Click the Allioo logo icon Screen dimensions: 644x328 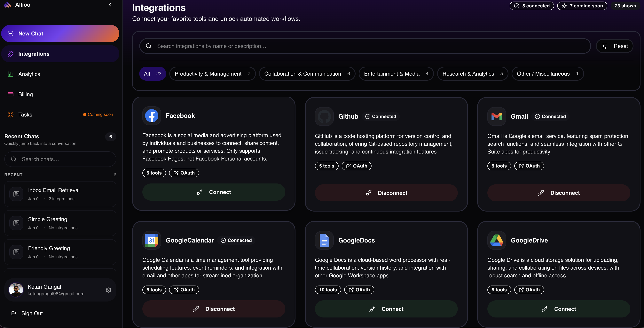7,5
